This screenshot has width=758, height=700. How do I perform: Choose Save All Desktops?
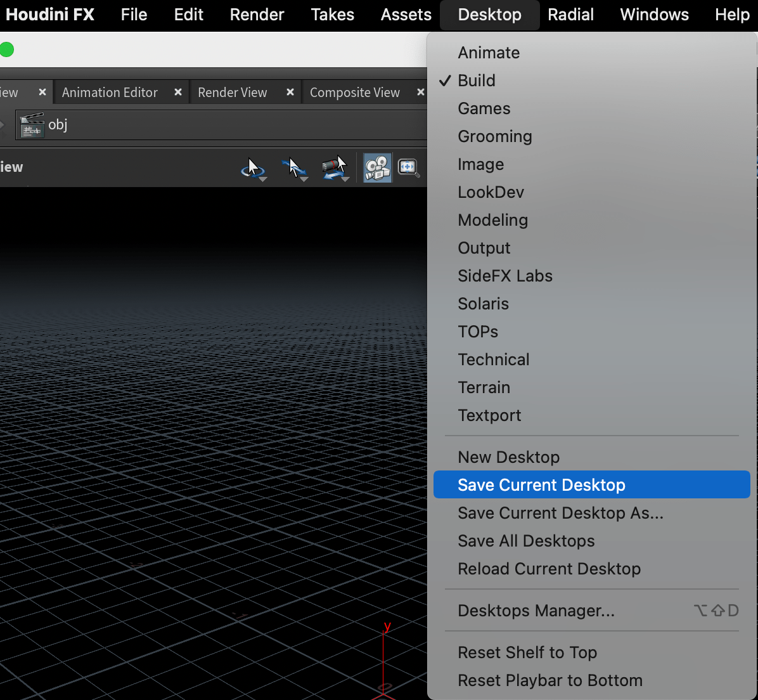click(x=592, y=541)
